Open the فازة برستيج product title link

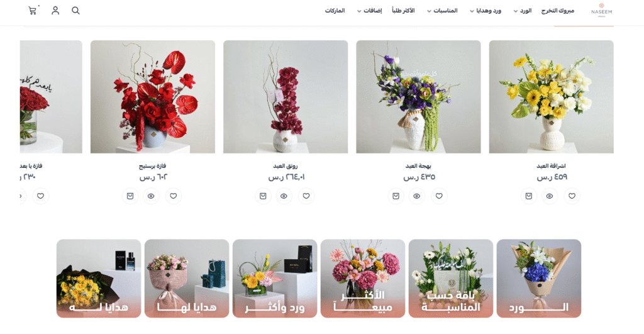(x=152, y=166)
